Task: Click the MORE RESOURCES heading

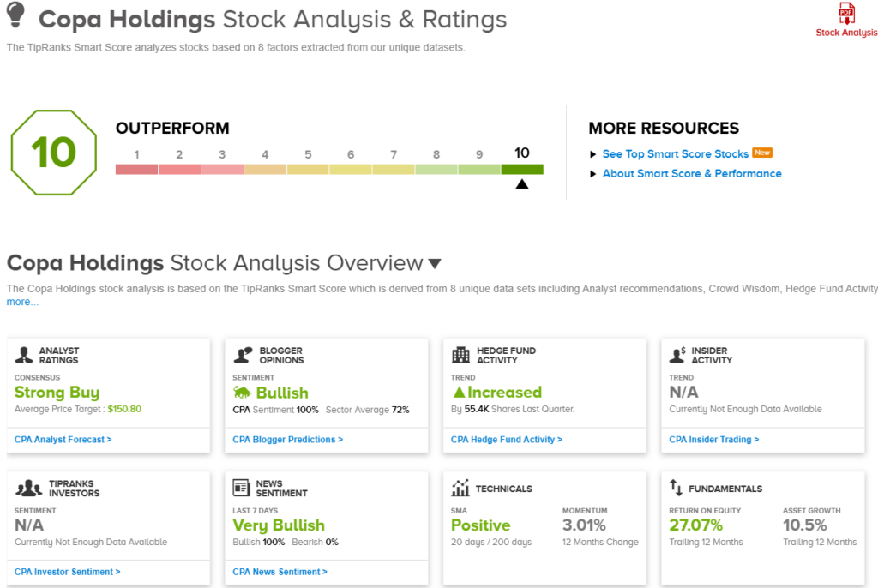Action: click(x=664, y=129)
